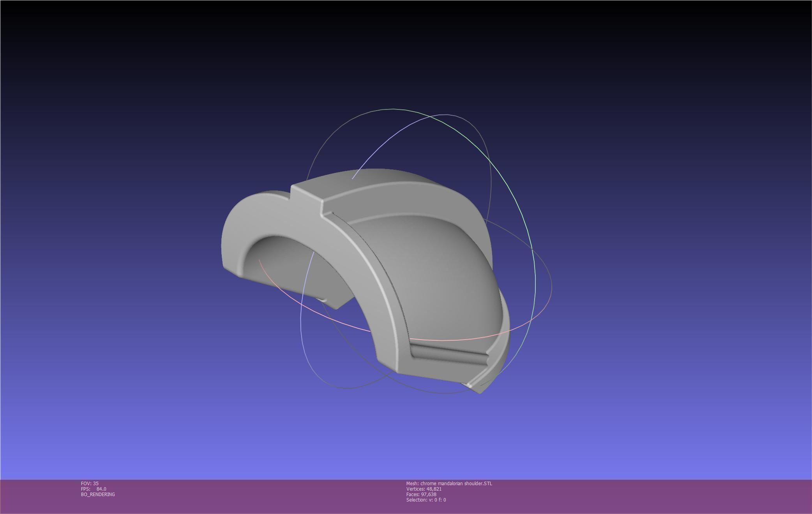Click the 'FOV: 35' status text
812x514 pixels.
[x=90, y=483]
